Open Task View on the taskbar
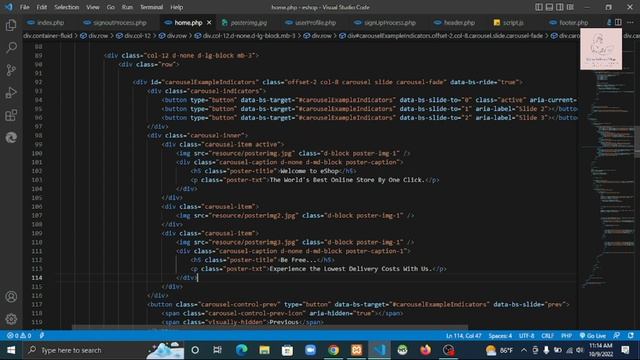Screen dimensions: 640x360 [x=217, y=350]
